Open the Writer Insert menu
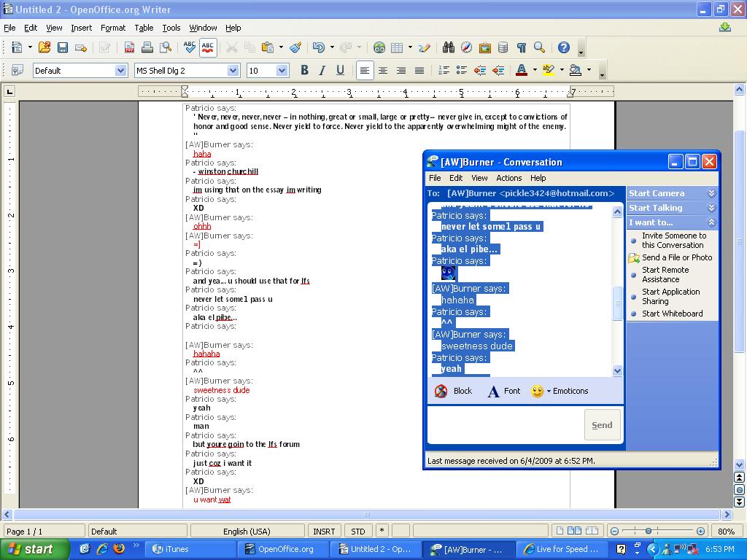Viewport: 747px width, 560px height. (81, 28)
